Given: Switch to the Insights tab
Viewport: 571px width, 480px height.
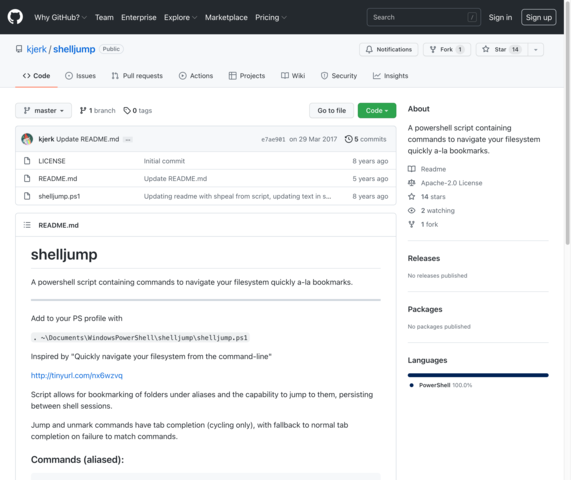Looking at the screenshot, I should point(390,75).
